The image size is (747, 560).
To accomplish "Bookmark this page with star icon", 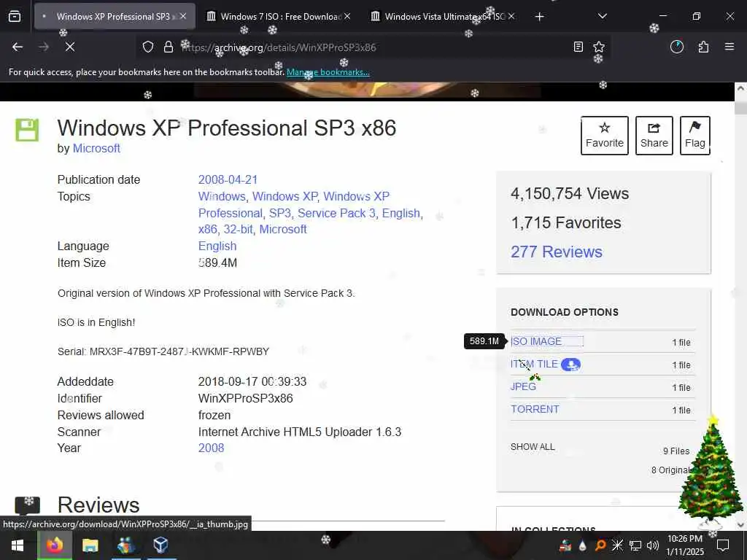I will click(599, 47).
